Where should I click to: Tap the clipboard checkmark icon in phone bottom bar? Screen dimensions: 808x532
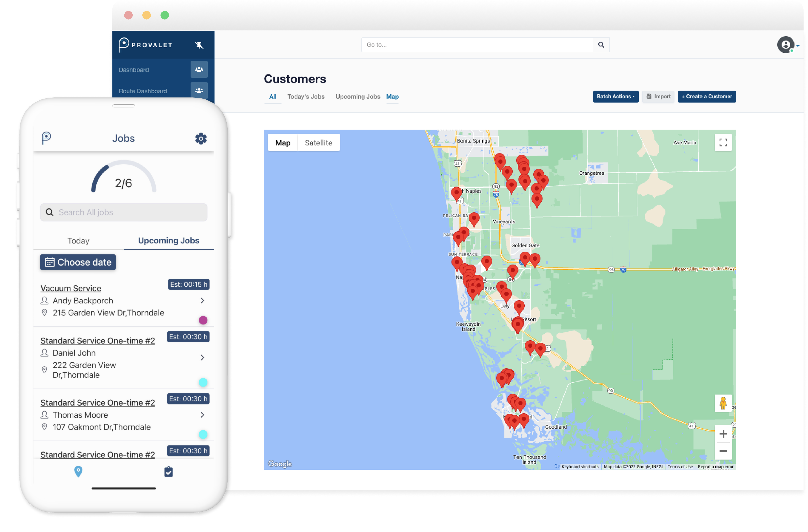pos(168,472)
